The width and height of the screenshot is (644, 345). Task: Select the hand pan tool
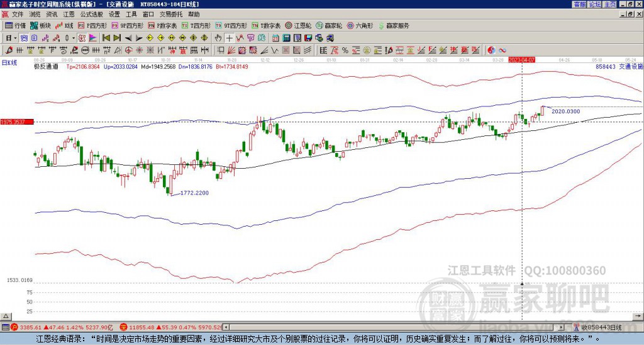pos(218,38)
